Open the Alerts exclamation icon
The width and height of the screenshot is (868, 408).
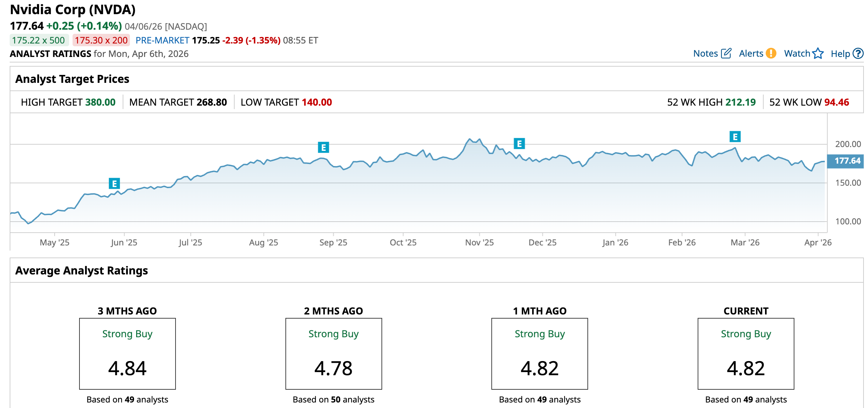771,54
